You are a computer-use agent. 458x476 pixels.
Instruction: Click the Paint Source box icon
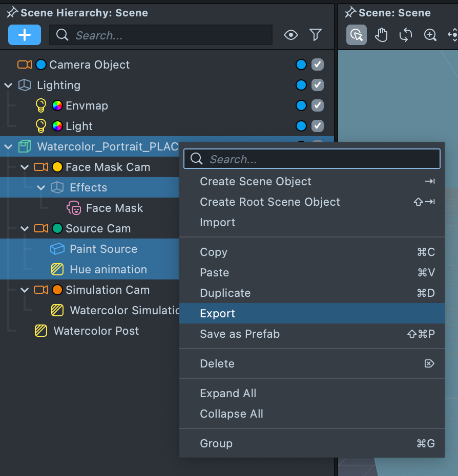tap(57, 249)
